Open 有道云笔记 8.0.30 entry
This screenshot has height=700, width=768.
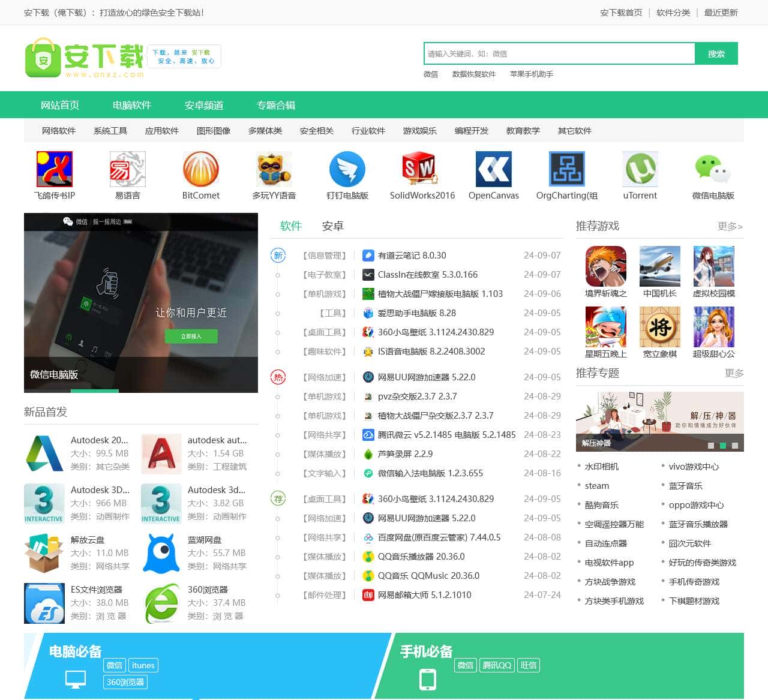pos(412,256)
